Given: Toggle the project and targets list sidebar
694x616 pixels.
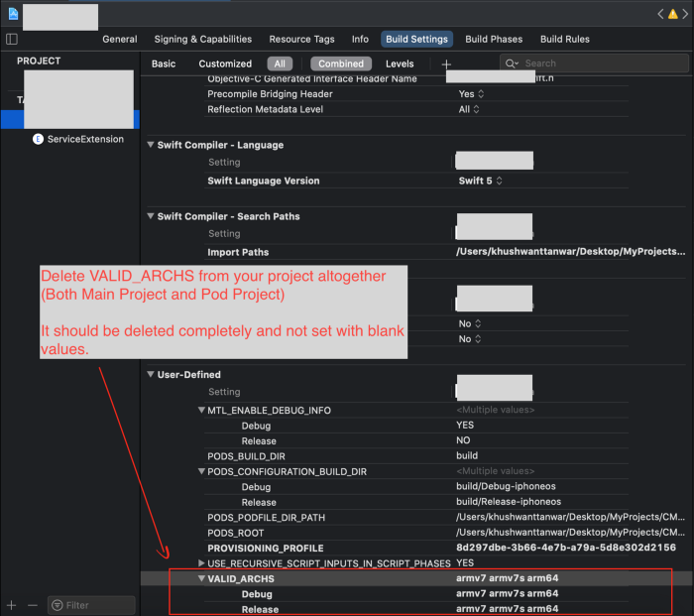Looking at the screenshot, I should (12, 39).
